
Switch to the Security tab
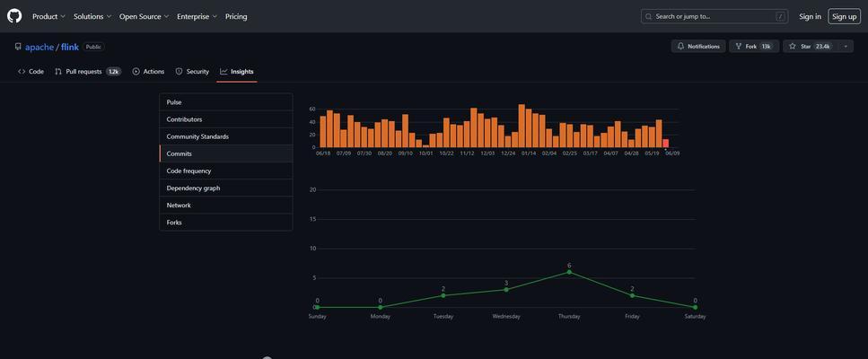coord(192,72)
